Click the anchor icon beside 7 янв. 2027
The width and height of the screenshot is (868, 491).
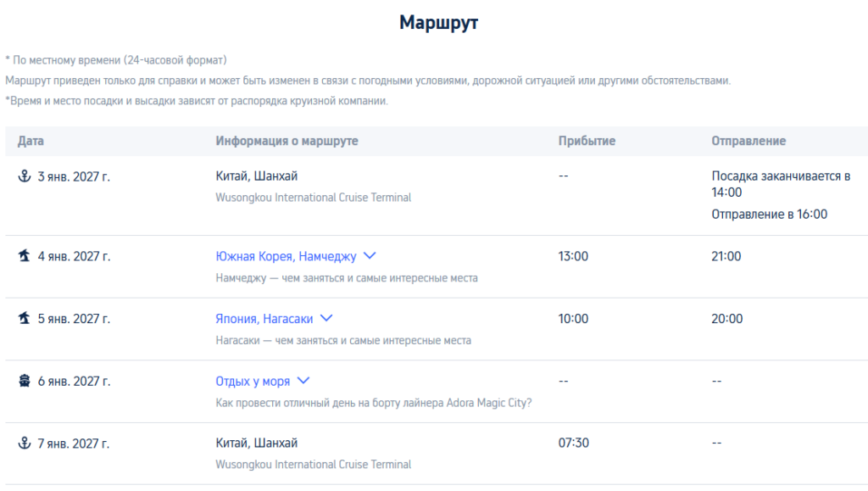point(25,444)
